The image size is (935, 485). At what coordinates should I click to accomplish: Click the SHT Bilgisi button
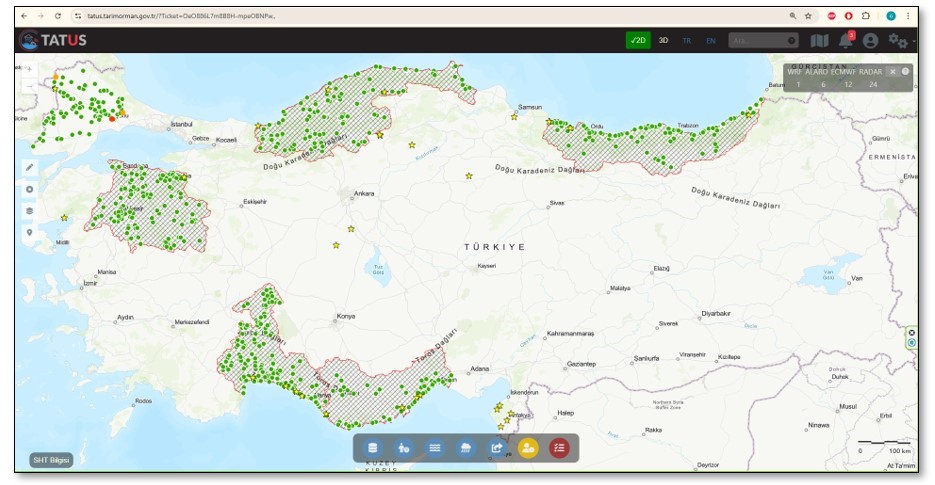[50, 460]
